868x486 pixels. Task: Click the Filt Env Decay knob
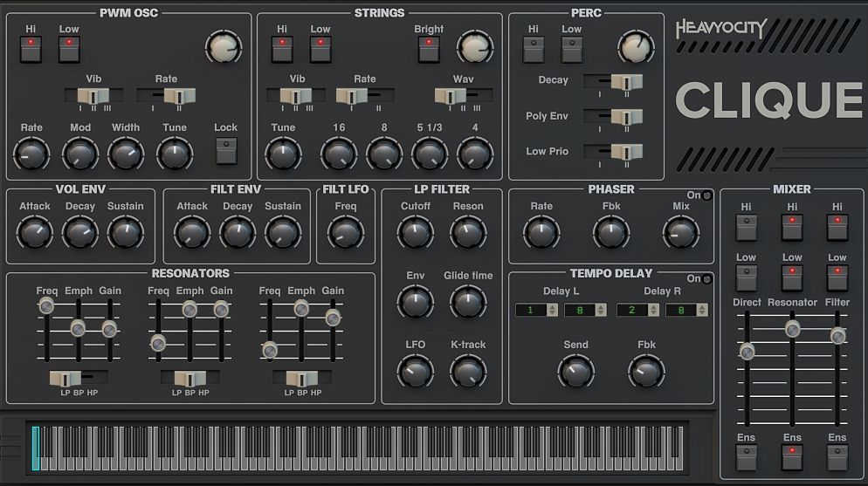click(x=238, y=233)
